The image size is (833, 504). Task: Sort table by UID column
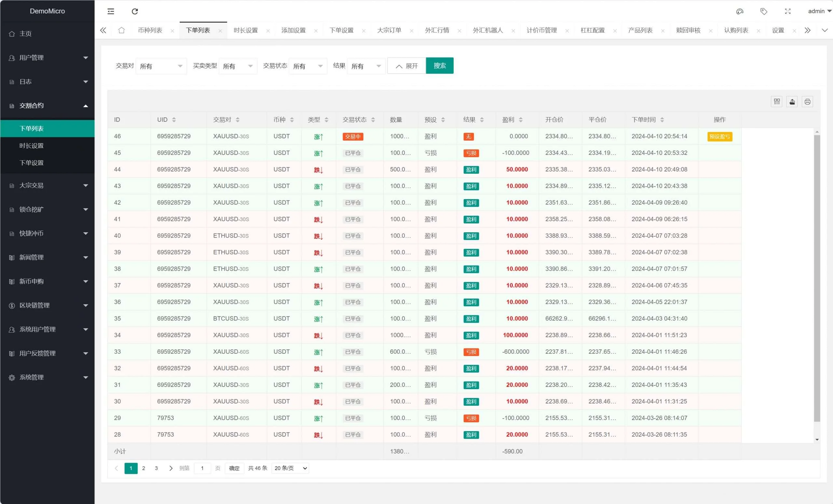(174, 120)
